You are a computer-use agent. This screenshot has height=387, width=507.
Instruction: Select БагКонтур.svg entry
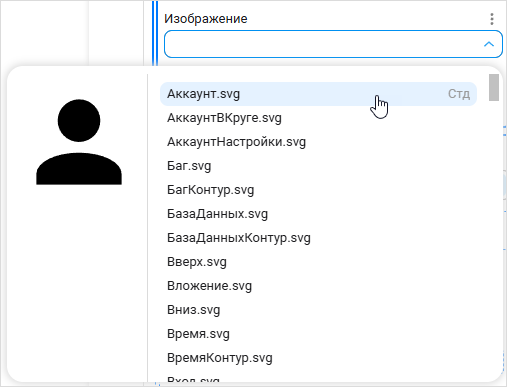pos(318,190)
